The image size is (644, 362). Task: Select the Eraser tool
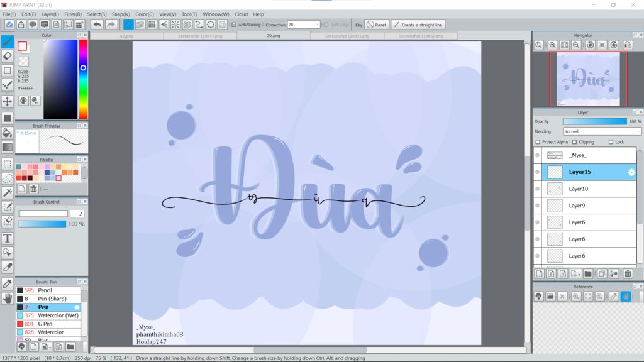click(8, 56)
